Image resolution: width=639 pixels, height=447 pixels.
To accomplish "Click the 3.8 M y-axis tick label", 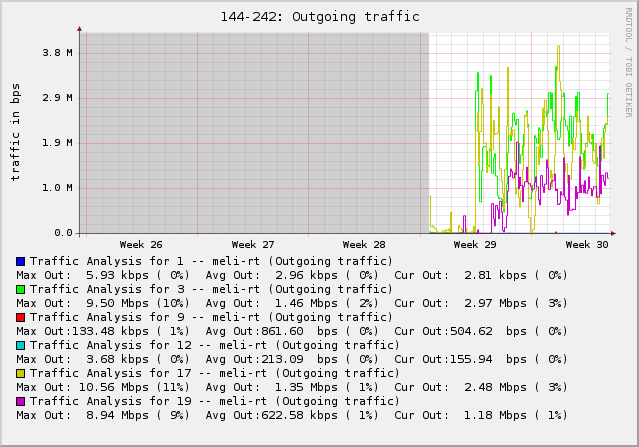I will point(55,53).
